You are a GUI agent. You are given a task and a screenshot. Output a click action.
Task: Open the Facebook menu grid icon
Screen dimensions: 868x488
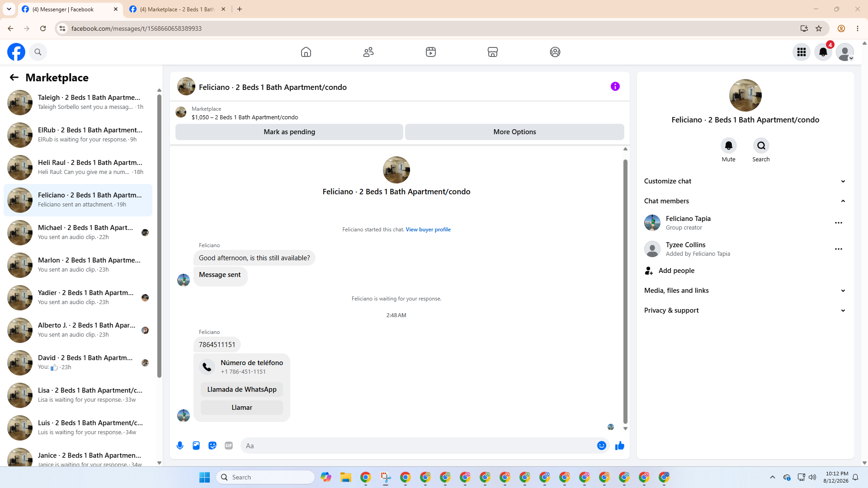pyautogui.click(x=802, y=52)
